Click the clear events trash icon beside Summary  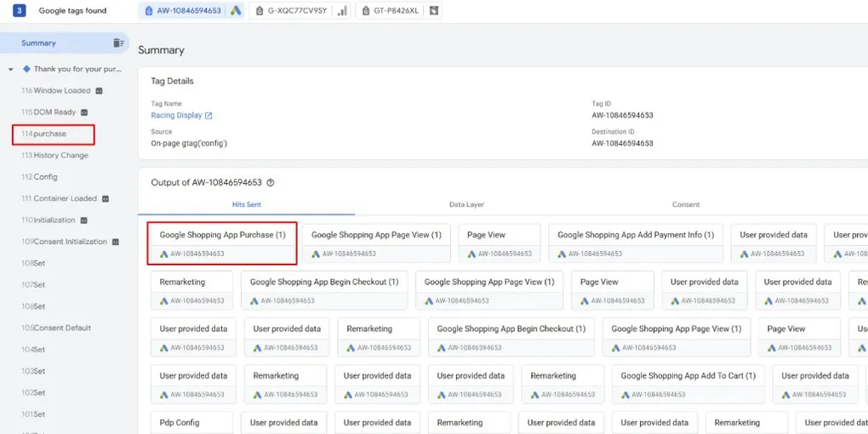pos(118,43)
